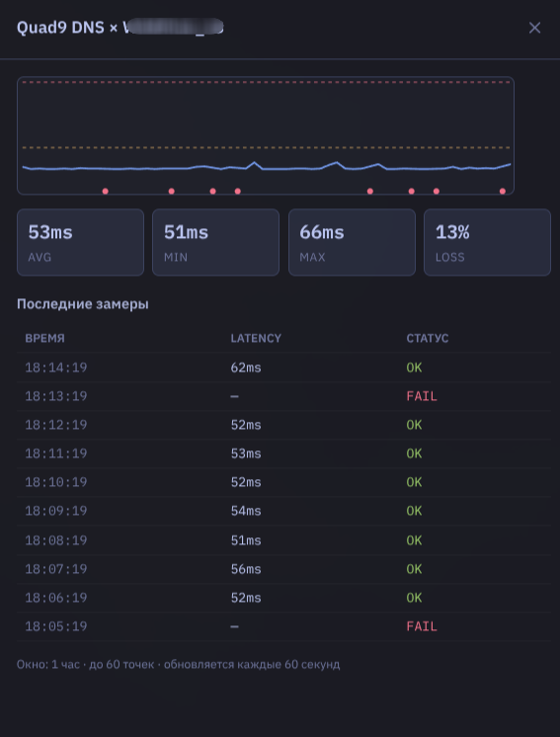Select the 13% LOSS stat card
Viewport: 560px width, 737px height.
(x=487, y=242)
